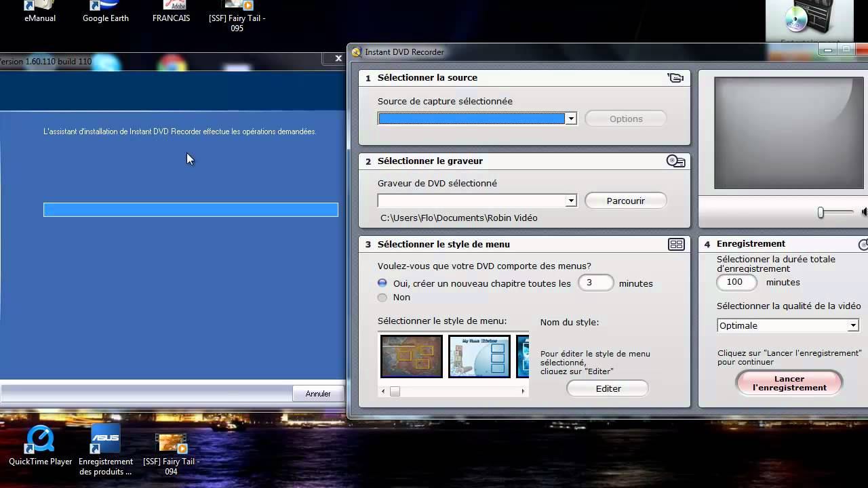Click the path 'C:\Users\Flo\Documents\Robin Vidéo'
The image size is (868, 488).
459,218
